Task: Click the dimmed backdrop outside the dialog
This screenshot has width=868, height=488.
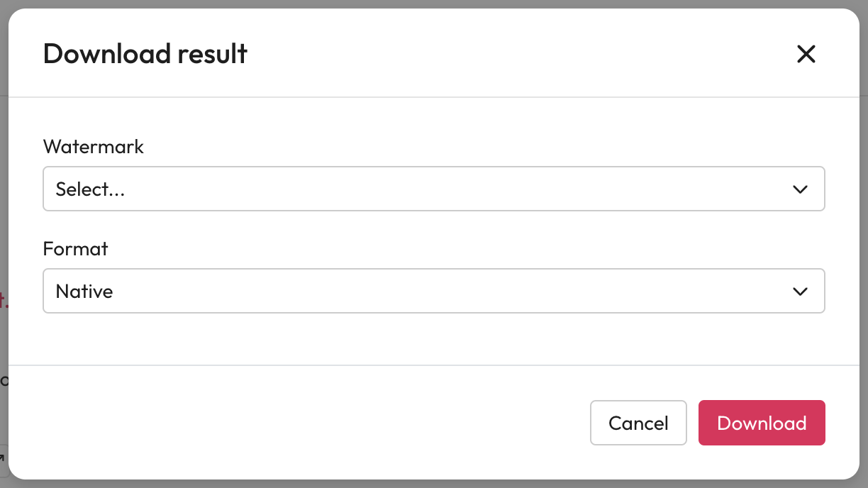Action: [x=4, y=213]
